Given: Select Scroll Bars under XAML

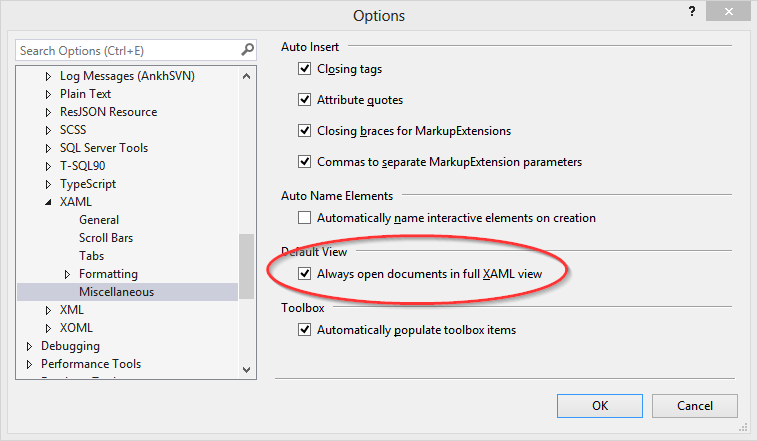Looking at the screenshot, I should click(x=106, y=238).
